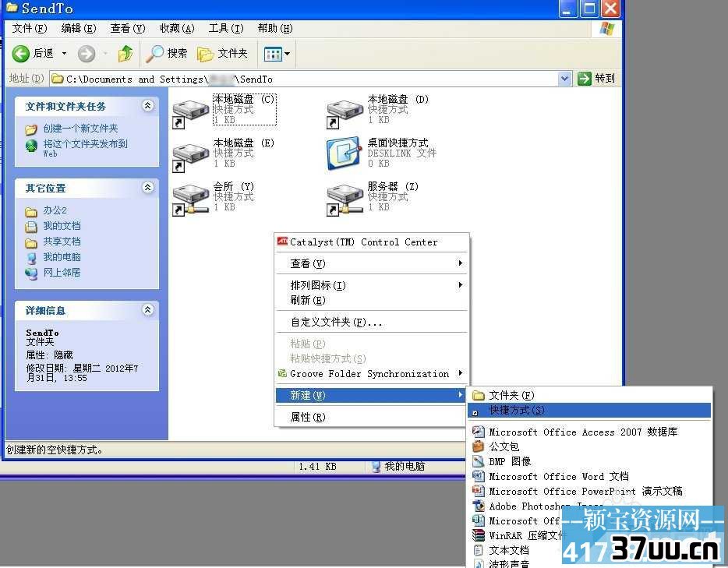Minimize the SendTo window
728x568 pixels.
(567, 9)
